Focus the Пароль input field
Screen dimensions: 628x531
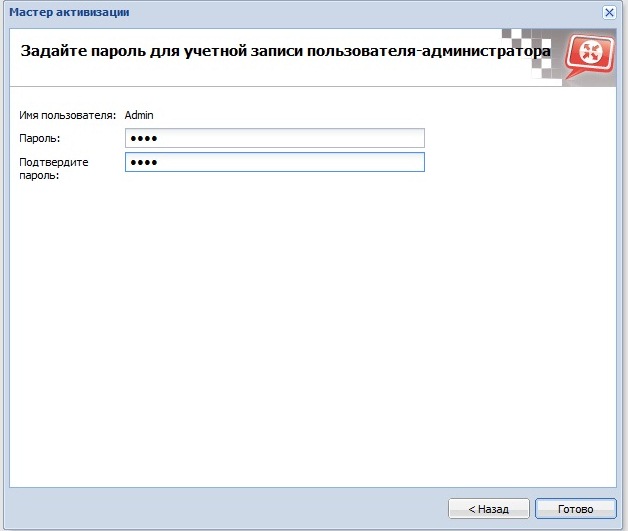275,138
